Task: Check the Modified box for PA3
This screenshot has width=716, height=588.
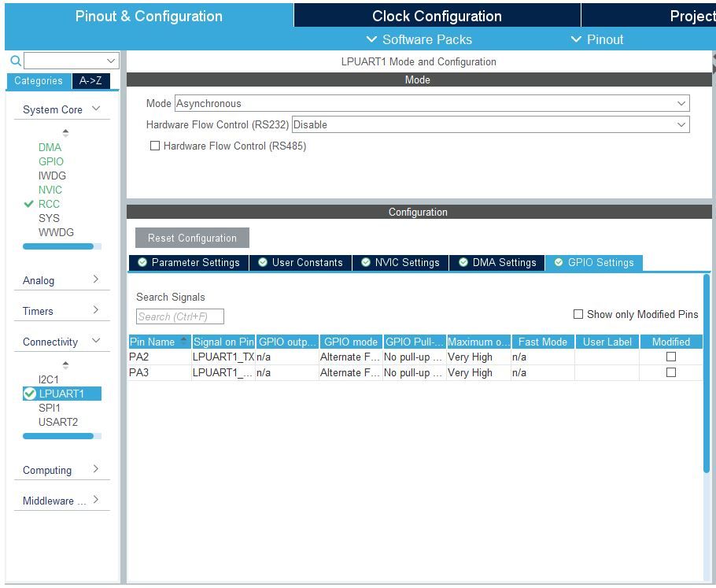Action: (x=671, y=373)
